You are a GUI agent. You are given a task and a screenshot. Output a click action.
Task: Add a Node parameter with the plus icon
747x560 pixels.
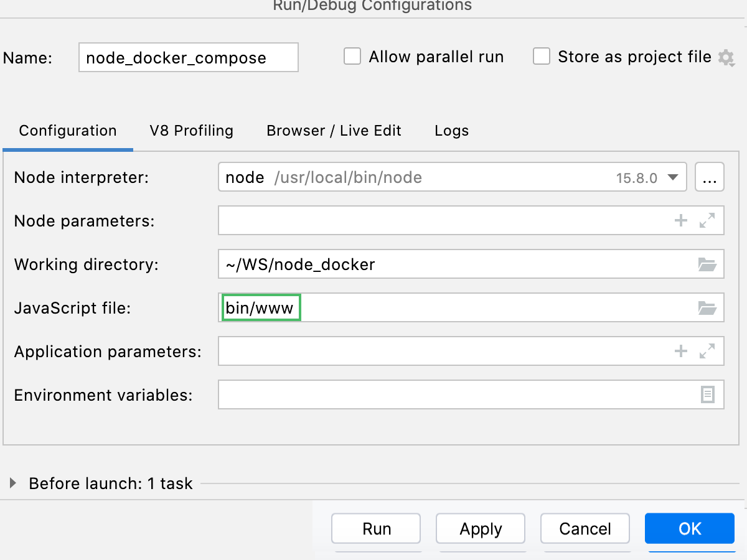click(x=681, y=220)
